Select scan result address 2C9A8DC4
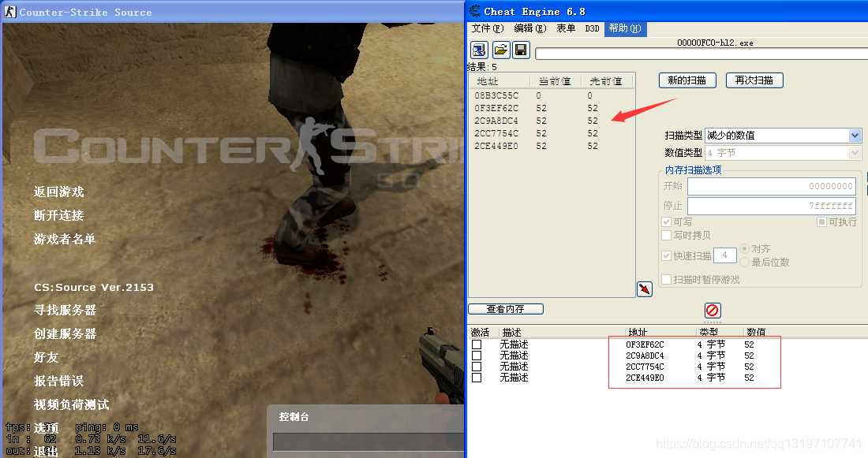This screenshot has height=458, width=868. pos(496,121)
